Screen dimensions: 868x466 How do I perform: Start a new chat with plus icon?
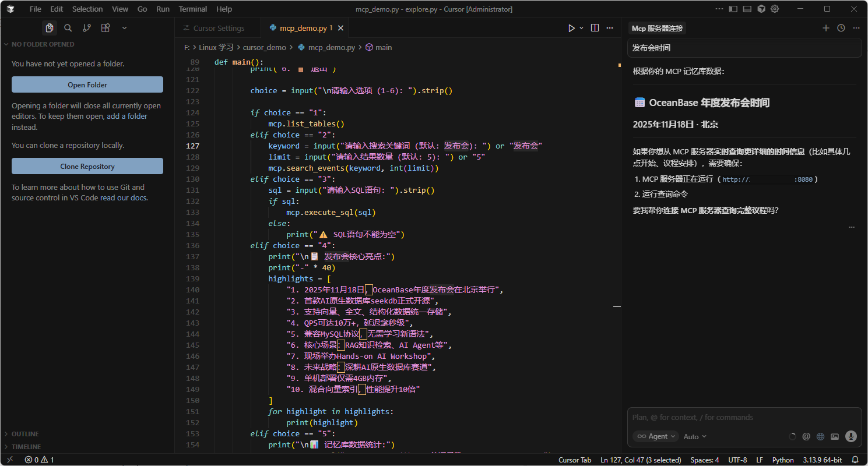(825, 28)
